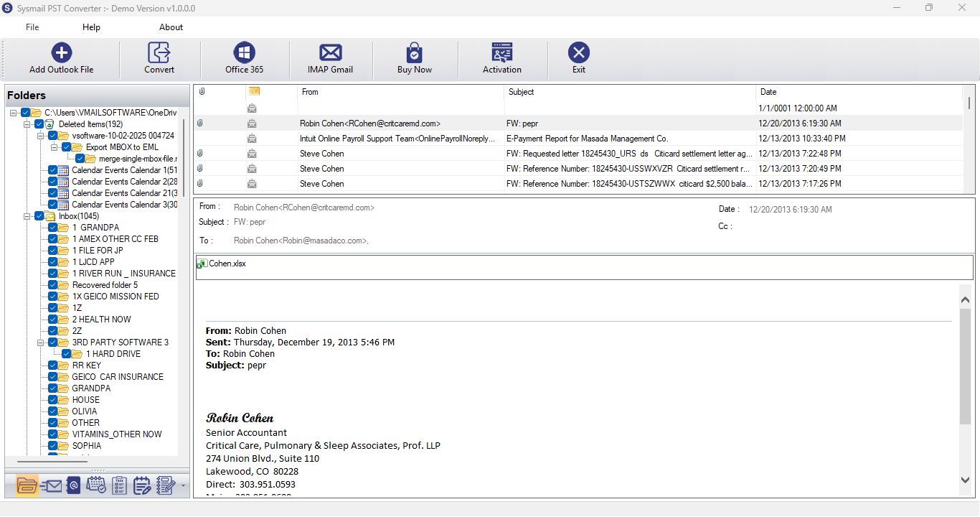Toggle the GEICO CAR INSURANCE checkbox
The height and width of the screenshot is (517, 980).
(x=52, y=377)
